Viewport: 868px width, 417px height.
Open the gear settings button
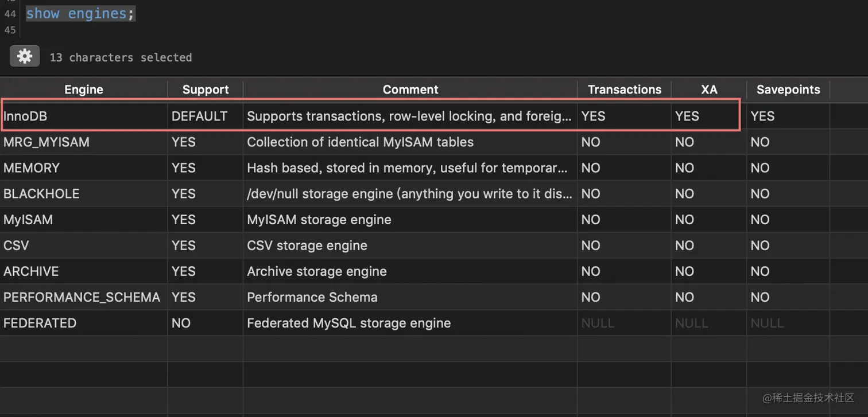(x=25, y=56)
